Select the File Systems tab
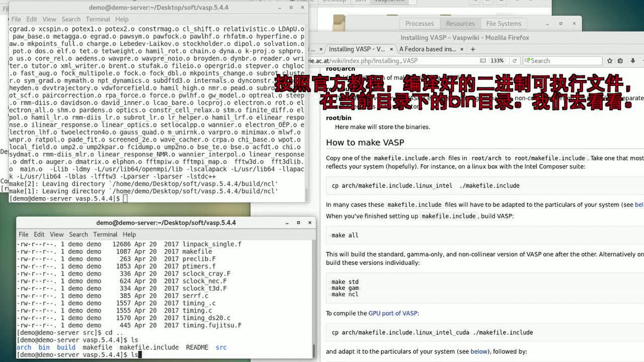 [503, 24]
